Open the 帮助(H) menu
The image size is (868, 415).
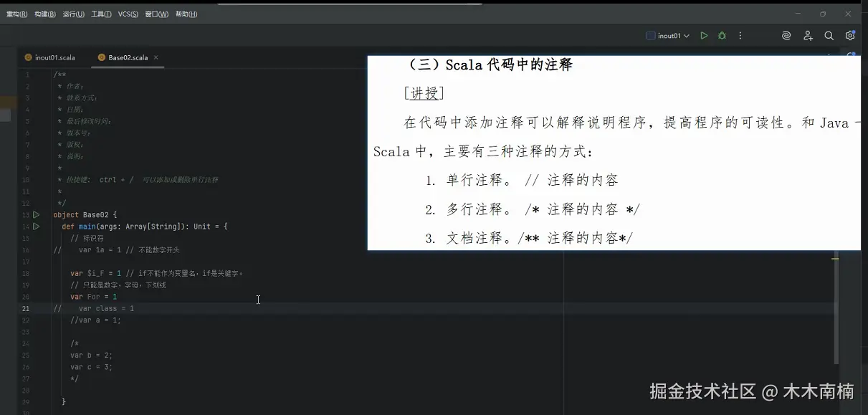point(186,14)
